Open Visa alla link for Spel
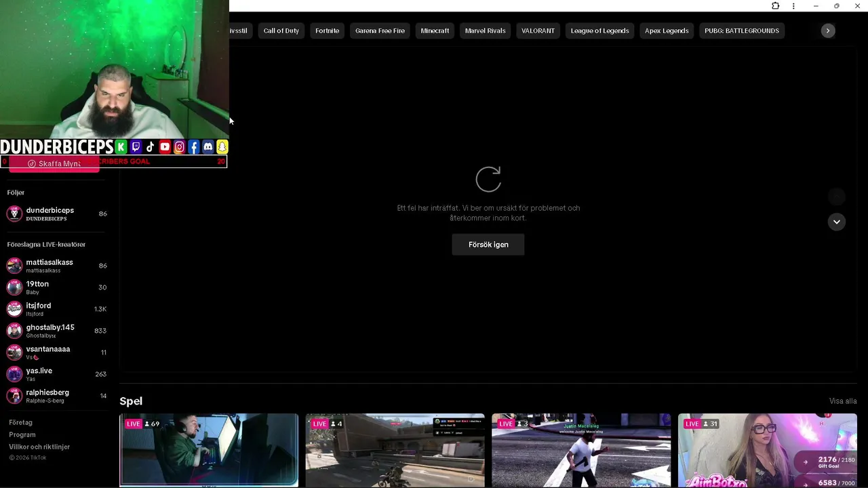This screenshot has height=488, width=868. pos(843,401)
